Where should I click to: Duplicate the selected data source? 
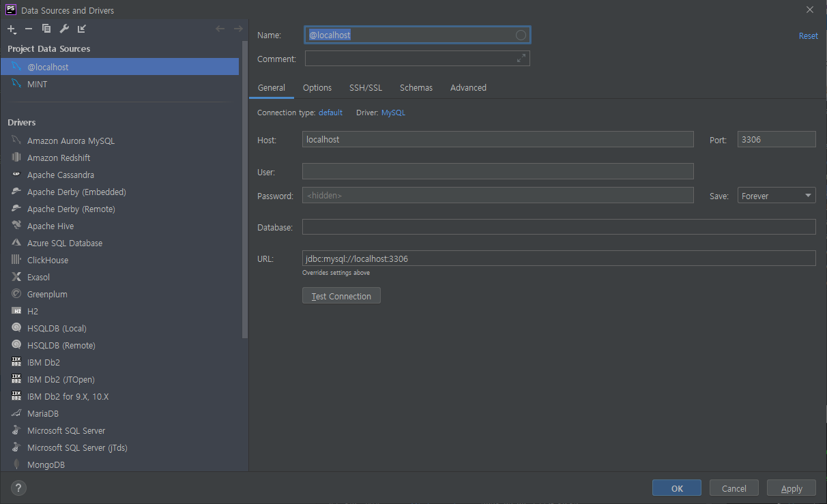[x=46, y=29]
